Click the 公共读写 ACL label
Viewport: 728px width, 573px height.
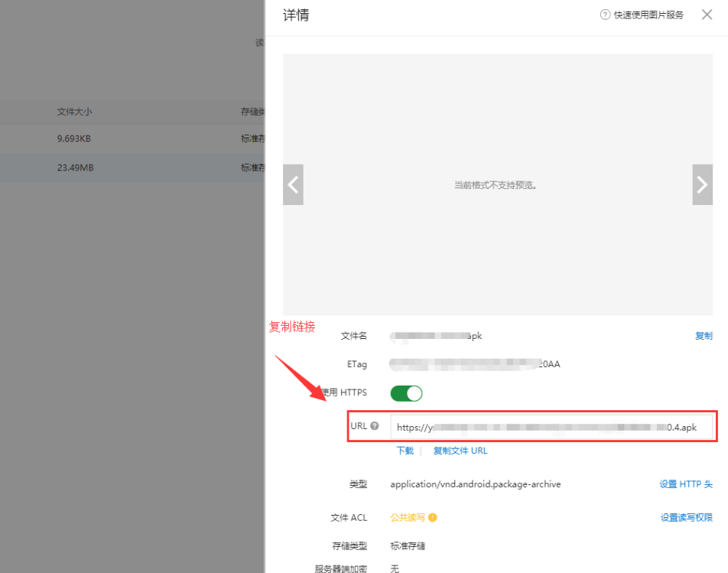(x=408, y=518)
